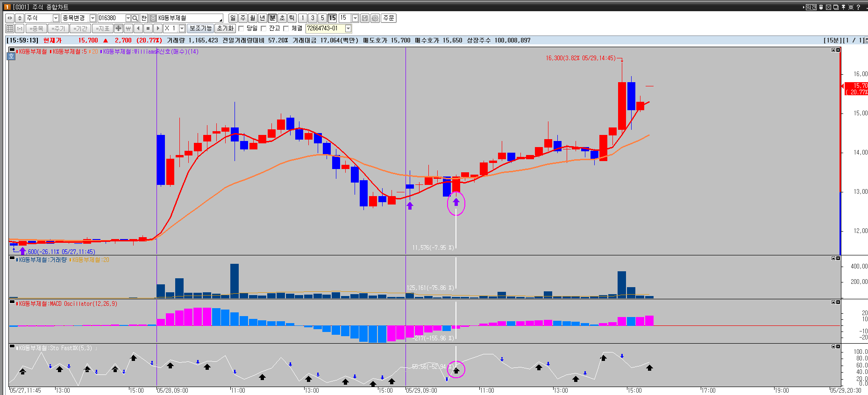The image size is (868, 395).
Task: Expand the 주식 market type dropdown
Action: point(56,18)
